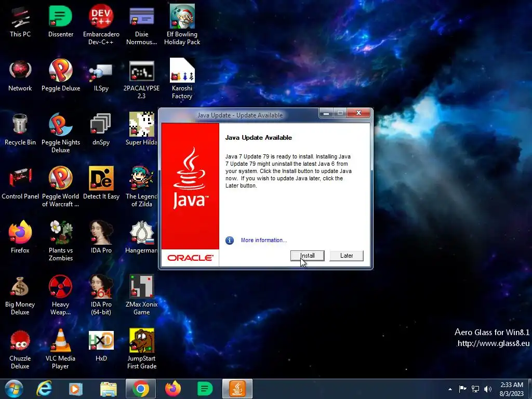The height and width of the screenshot is (399, 532).
Task: Select the Network desktop icon
Action: (20, 75)
